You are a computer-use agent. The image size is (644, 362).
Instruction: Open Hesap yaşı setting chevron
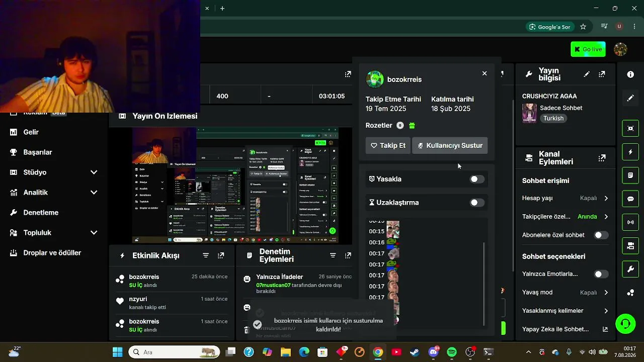point(606,198)
